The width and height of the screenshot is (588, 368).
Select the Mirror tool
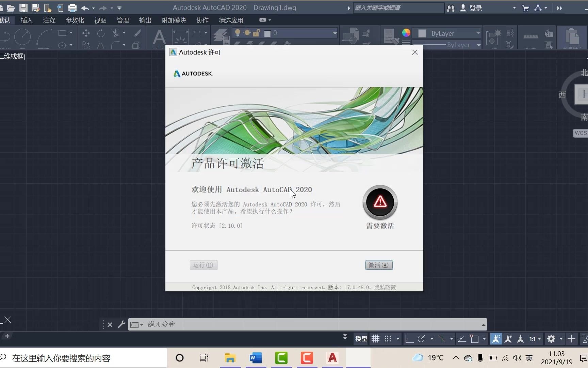101,45
